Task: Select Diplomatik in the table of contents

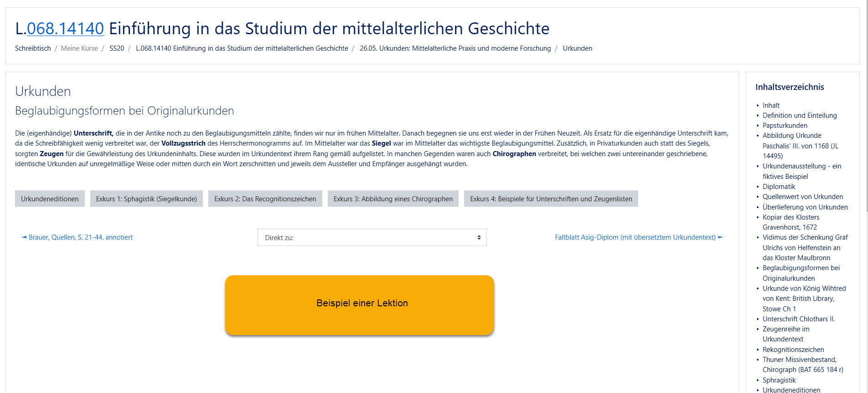Action: [x=779, y=187]
